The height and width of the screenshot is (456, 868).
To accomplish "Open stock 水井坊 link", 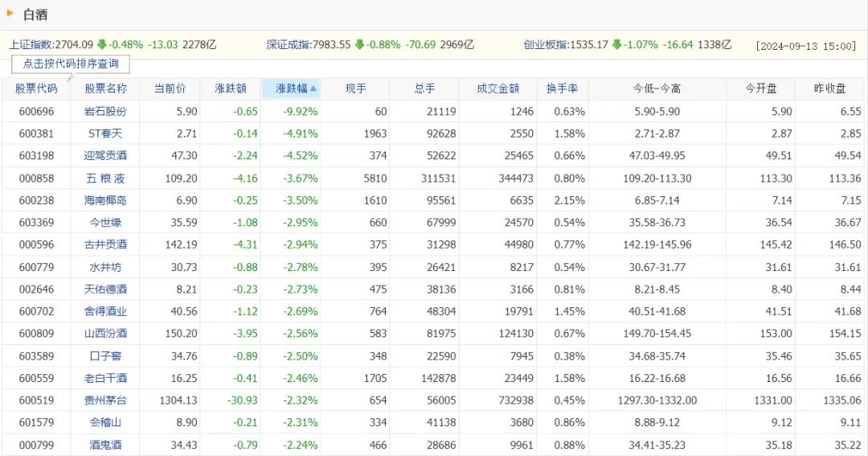I will [105, 267].
